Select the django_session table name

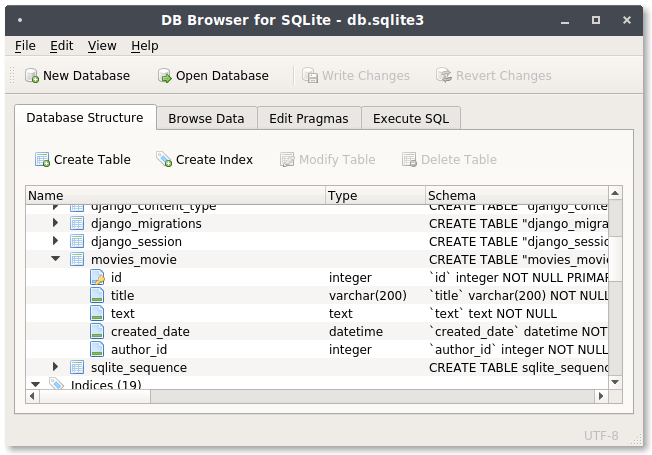point(136,242)
